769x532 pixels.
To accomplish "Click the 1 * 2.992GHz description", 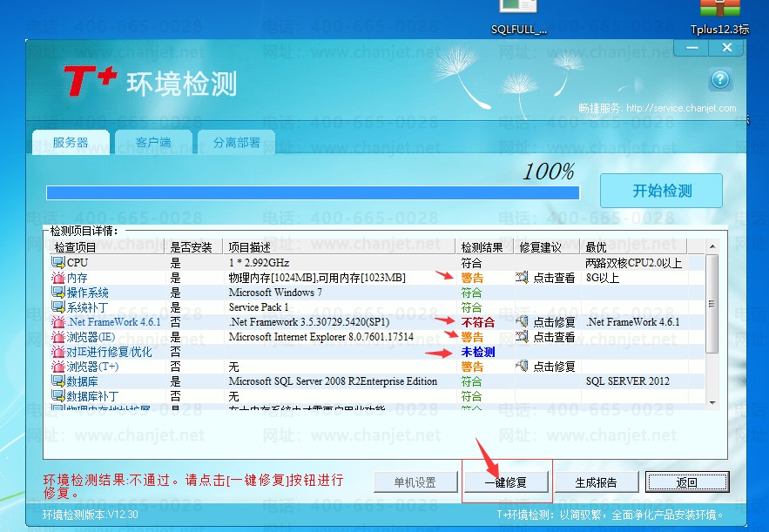I will [259, 263].
